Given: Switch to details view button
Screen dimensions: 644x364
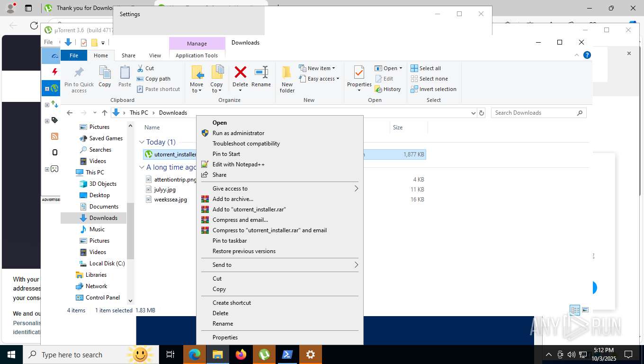Looking at the screenshot, I should [575, 310].
